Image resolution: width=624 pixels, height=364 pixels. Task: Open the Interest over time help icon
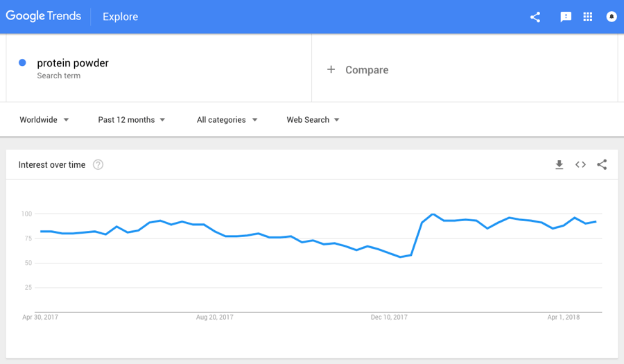(98, 165)
